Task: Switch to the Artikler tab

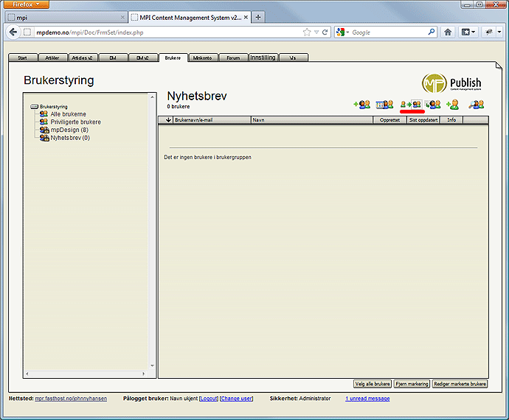Action: [52, 57]
